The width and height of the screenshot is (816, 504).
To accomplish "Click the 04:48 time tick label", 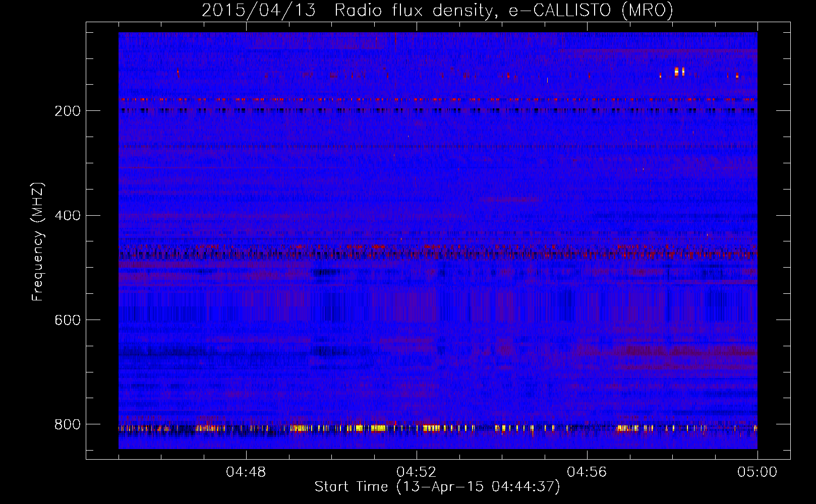I will coord(246,472).
